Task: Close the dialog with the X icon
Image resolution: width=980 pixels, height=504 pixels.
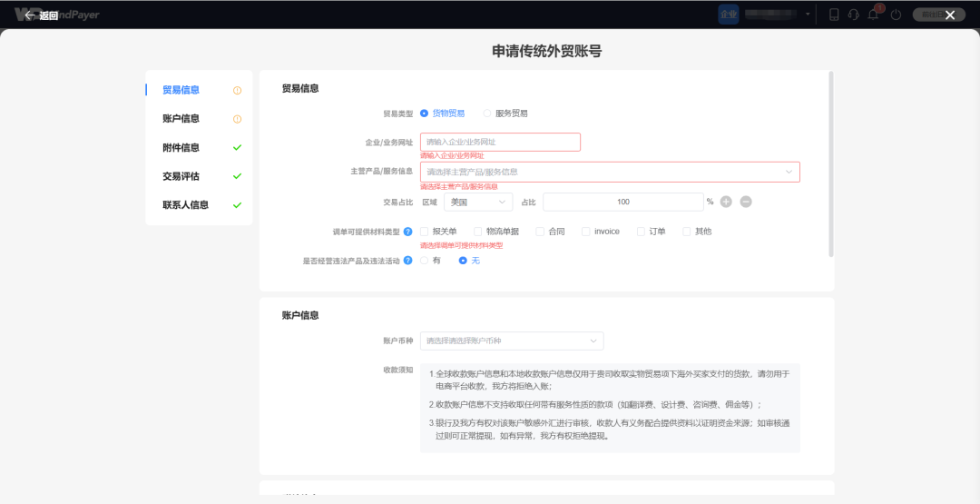Action: [x=950, y=15]
